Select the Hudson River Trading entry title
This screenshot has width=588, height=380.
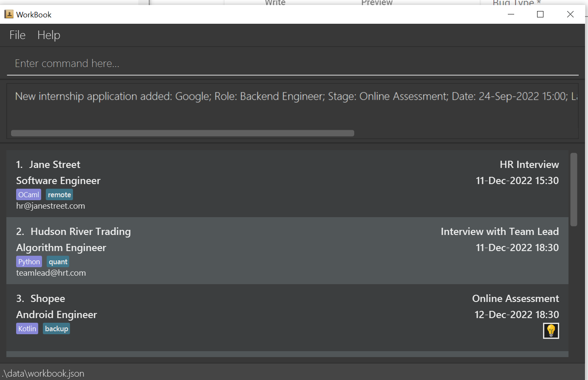pyautogui.click(x=81, y=232)
